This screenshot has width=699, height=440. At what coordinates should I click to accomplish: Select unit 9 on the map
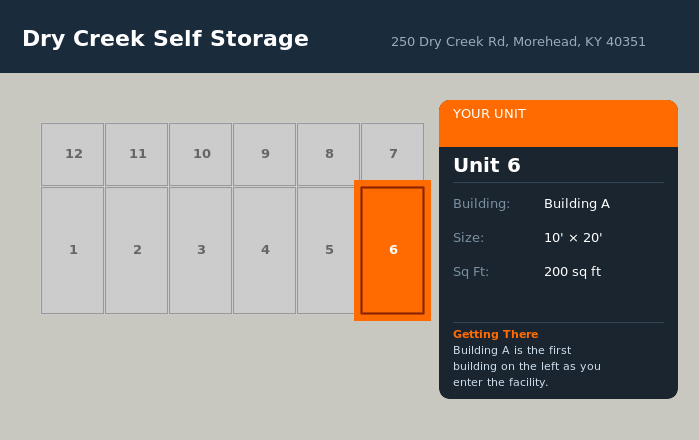(x=265, y=154)
